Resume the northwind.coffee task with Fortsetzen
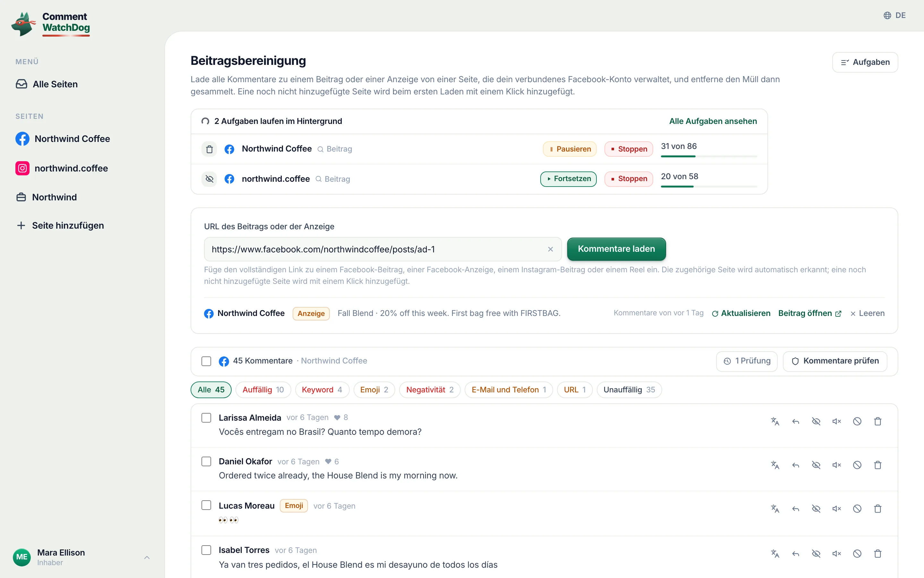Viewport: 924px width, 578px height. tap(568, 179)
